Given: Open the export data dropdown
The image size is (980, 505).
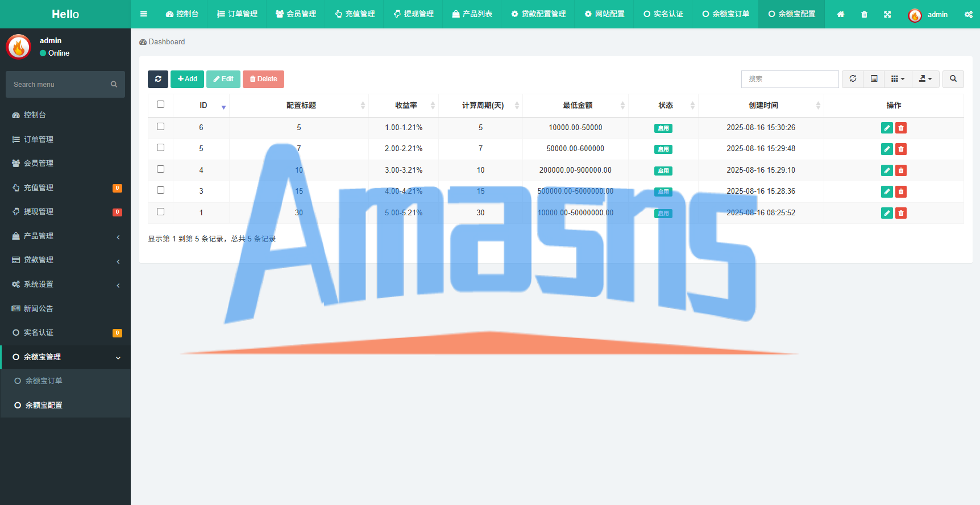Looking at the screenshot, I should 925,79.
